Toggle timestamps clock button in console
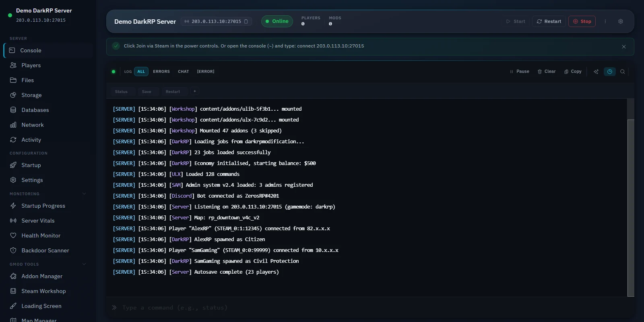Image resolution: width=644 pixels, height=322 pixels. [x=610, y=72]
